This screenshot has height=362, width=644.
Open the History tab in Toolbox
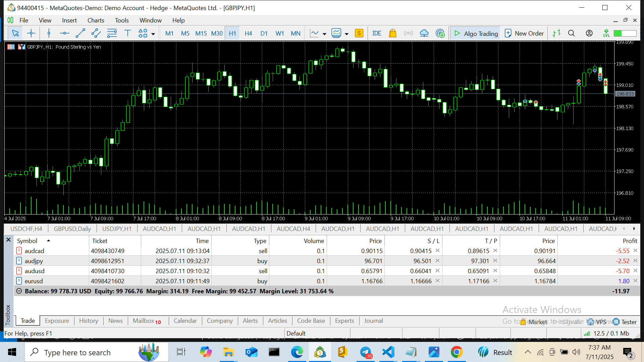(x=89, y=321)
